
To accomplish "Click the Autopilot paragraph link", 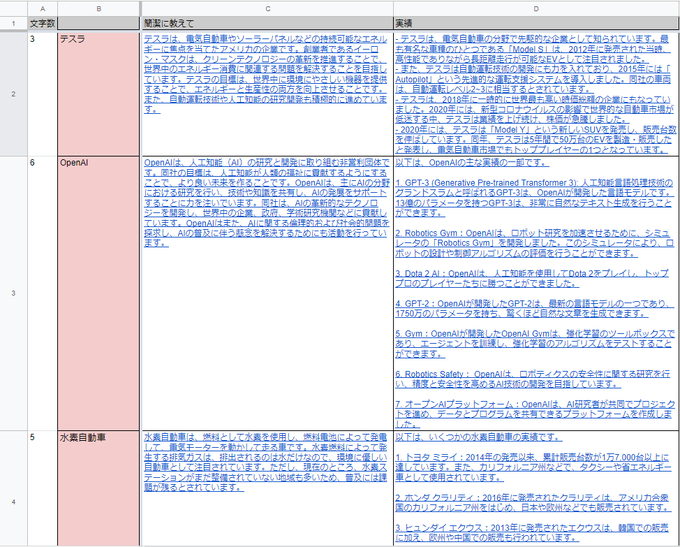I will point(533,79).
